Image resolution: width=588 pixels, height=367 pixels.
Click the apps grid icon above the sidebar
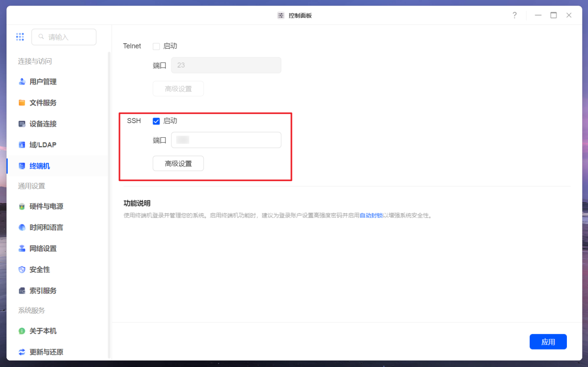[x=20, y=37]
